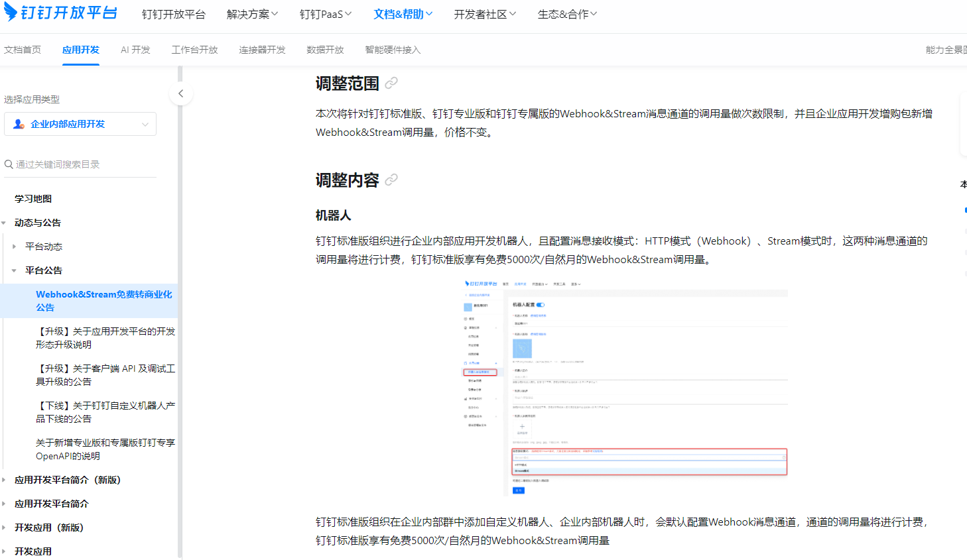Viewport: 967px width, 560px height.
Task: Click the 调整内容 heading text
Action: click(348, 180)
